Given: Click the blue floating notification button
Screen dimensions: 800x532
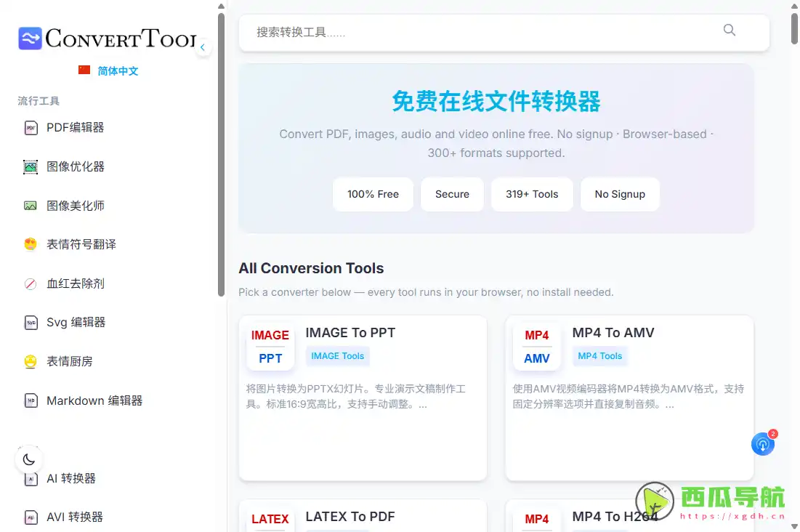Looking at the screenshot, I should click(x=763, y=444).
